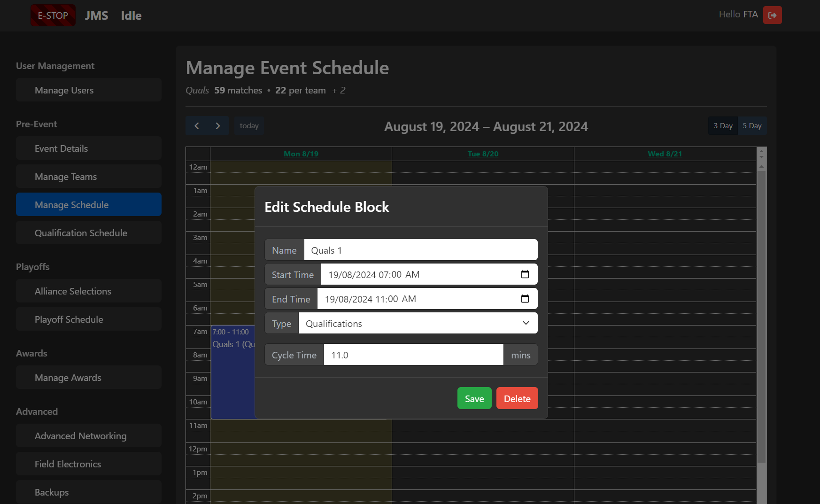Open Playoff Schedule page
820x504 pixels.
tap(89, 319)
